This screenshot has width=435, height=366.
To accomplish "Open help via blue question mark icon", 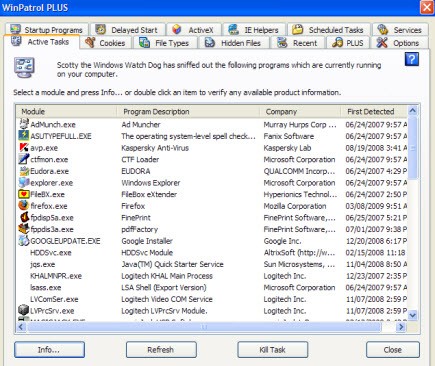I will (x=412, y=59).
